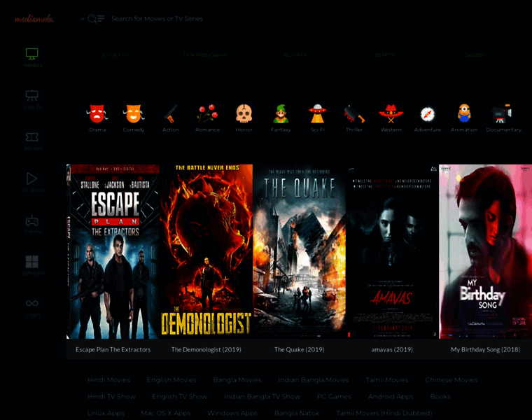Browse the Books category
Screen dimensions: 532x420
440,397
